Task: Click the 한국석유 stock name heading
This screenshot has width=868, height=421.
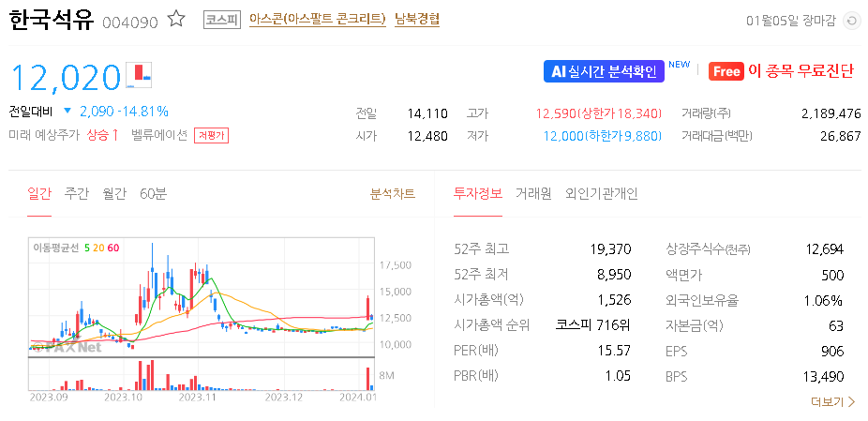Action: click(52, 20)
